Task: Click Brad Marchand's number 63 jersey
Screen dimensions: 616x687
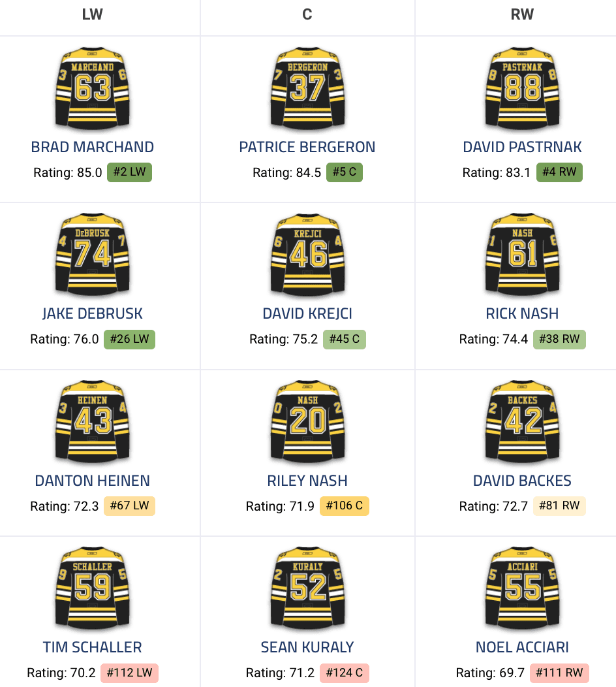Action: 93,88
